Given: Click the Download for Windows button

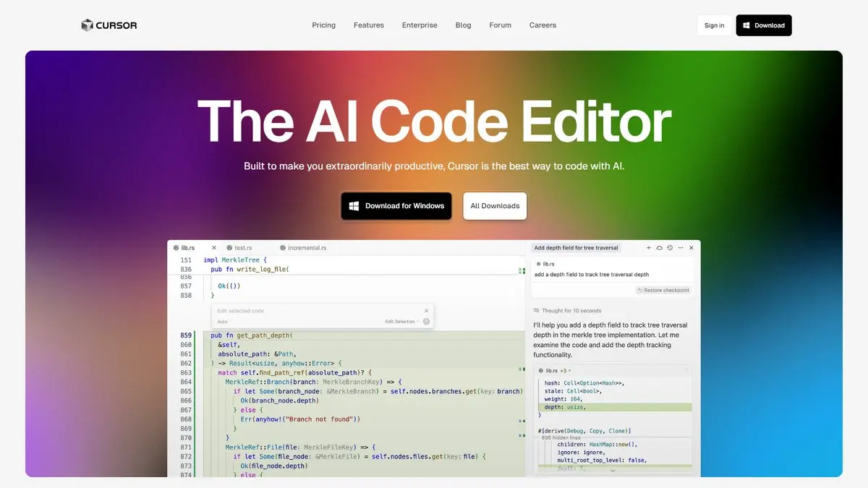Looking at the screenshot, I should tap(396, 206).
